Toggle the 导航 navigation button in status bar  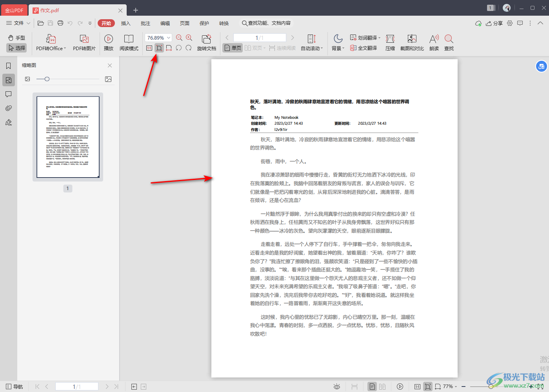pos(15,387)
